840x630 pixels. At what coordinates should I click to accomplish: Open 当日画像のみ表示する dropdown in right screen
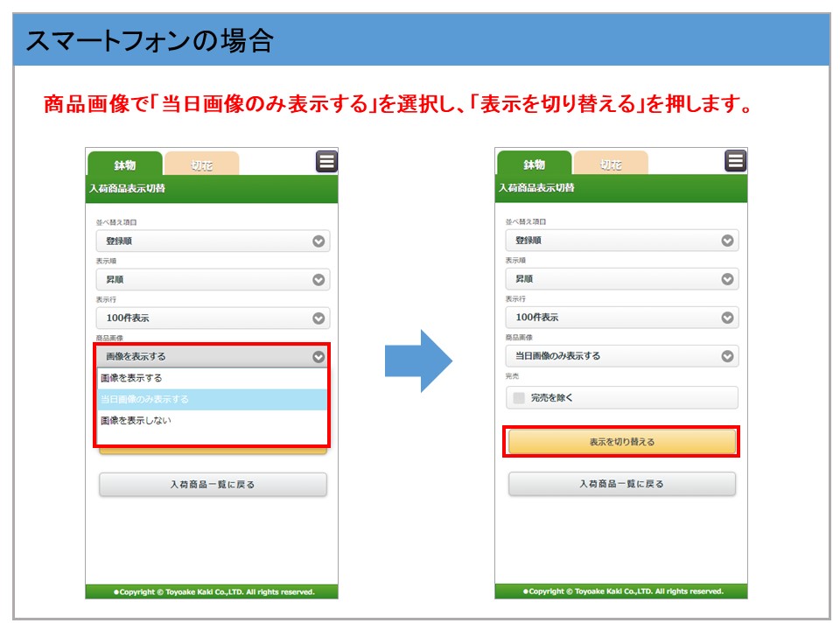coord(621,356)
